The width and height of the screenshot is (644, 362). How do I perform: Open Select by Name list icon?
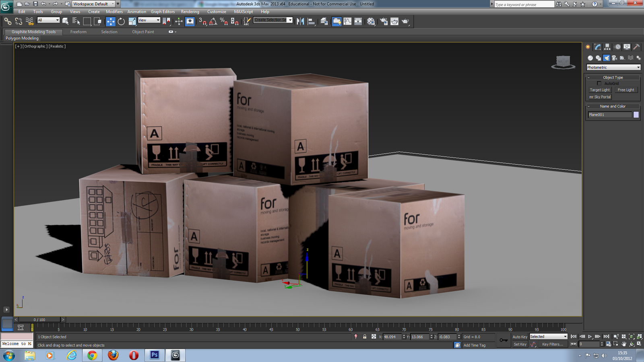76,21
